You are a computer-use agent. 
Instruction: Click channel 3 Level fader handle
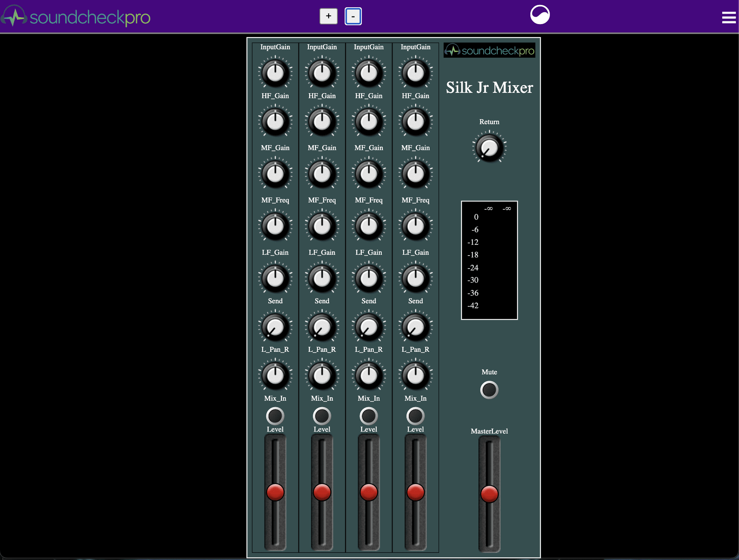[369, 492]
